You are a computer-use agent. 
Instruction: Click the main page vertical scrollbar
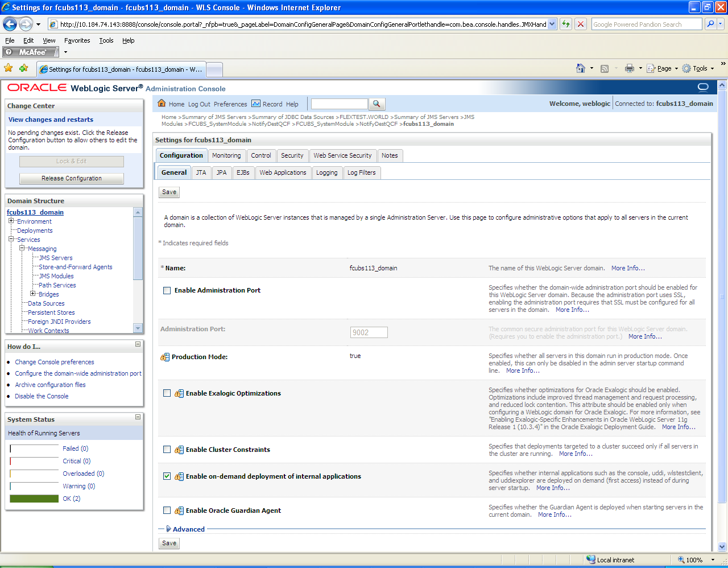coord(722,316)
